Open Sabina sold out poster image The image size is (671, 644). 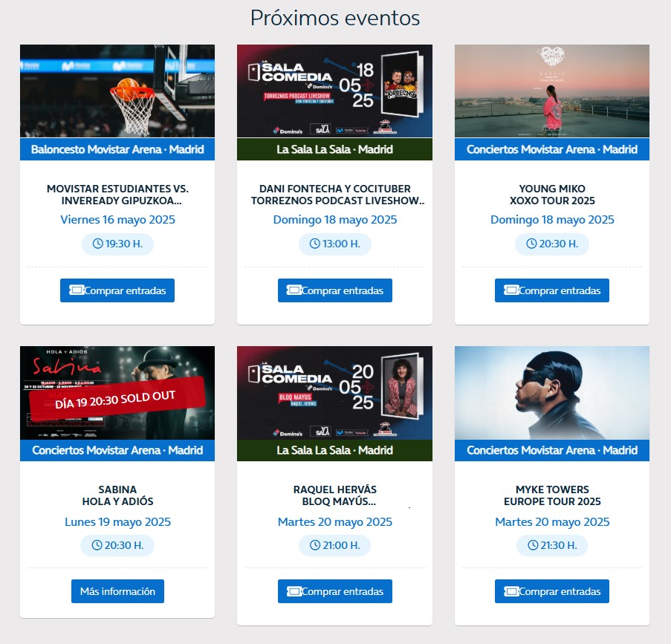117,393
